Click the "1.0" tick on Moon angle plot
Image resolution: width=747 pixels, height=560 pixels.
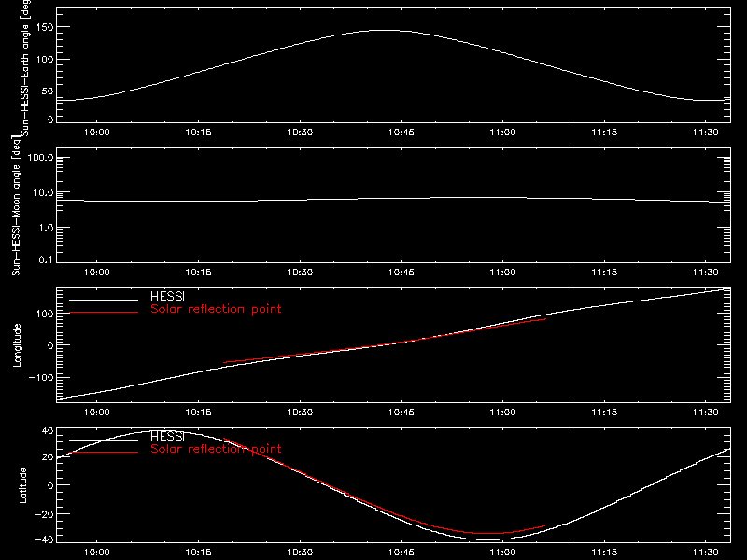tap(46, 228)
